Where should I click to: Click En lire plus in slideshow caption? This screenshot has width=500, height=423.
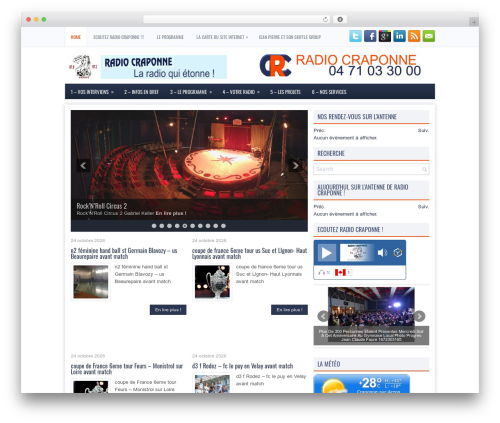171,213
